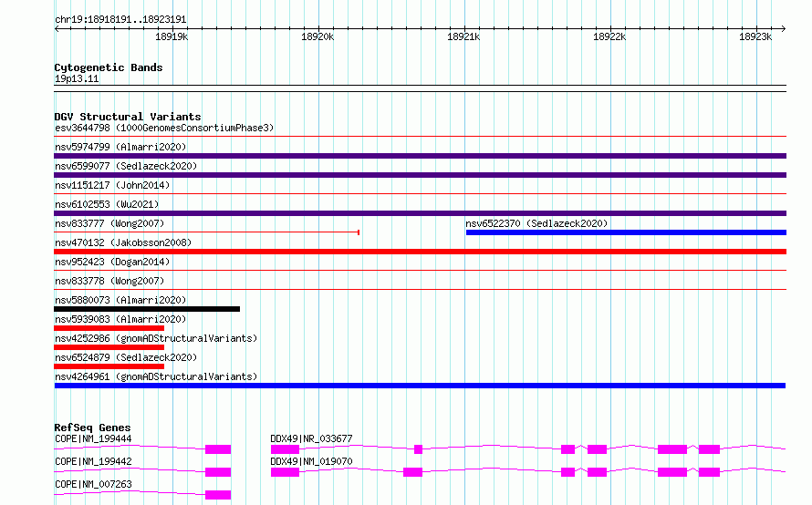Screen dimensions: 812x505
Task: Click the first exon of DDX49|NR_033677
Action: pos(285,449)
